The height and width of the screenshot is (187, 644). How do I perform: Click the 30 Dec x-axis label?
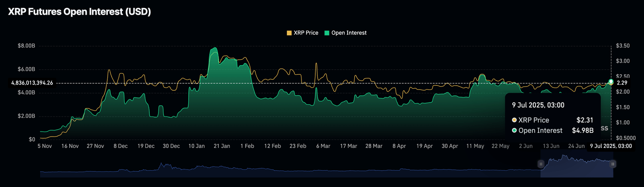pos(171,146)
